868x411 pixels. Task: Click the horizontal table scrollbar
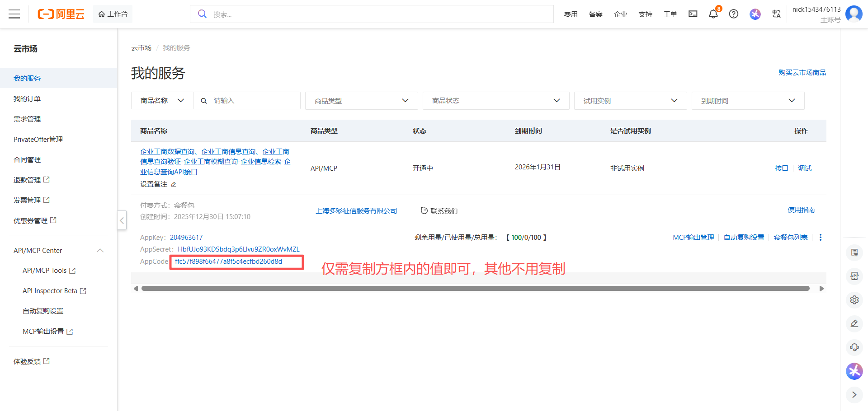click(x=475, y=289)
